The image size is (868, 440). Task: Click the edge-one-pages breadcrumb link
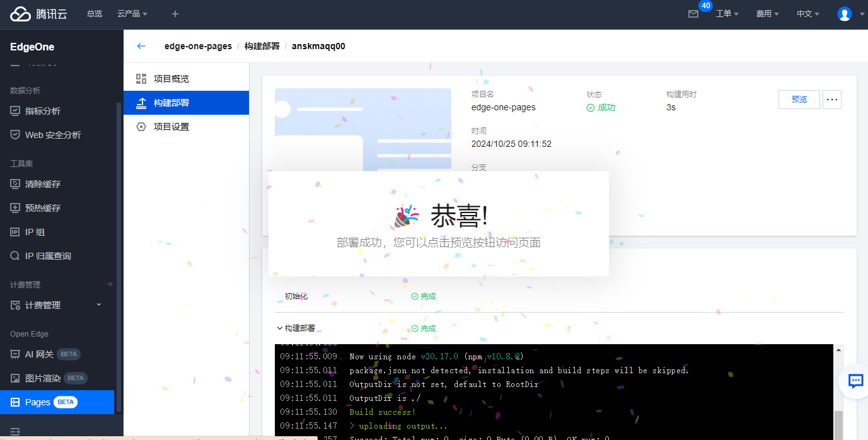pos(198,46)
